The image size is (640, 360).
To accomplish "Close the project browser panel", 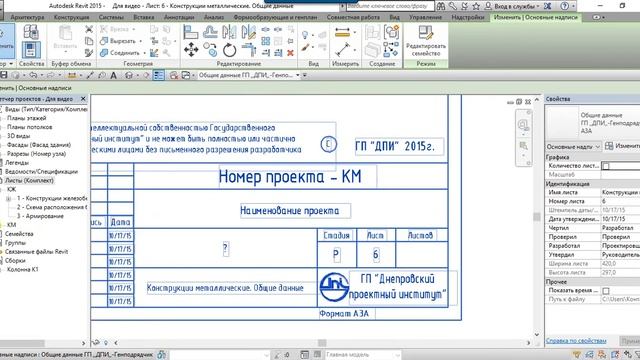I will tap(83, 99).
